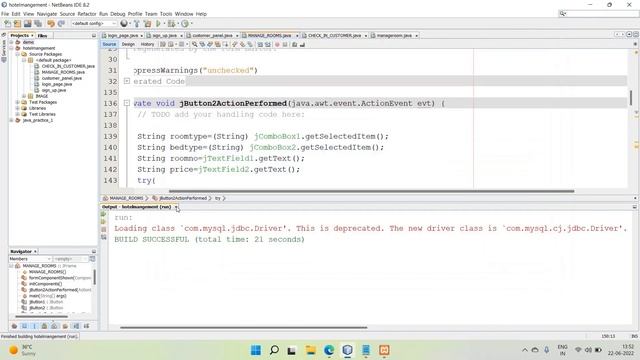Switch to the Files tab
Image resolution: width=640 pixels, height=360 pixels.
(x=42, y=36)
